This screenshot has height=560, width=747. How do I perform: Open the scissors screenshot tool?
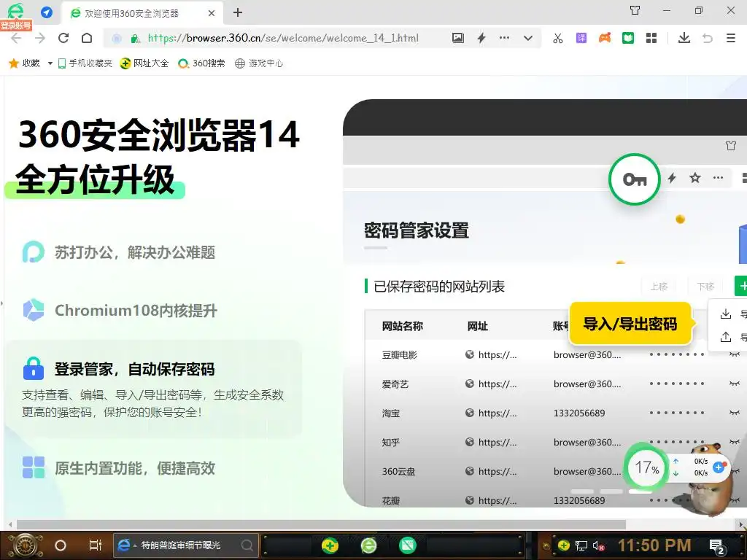pos(558,38)
